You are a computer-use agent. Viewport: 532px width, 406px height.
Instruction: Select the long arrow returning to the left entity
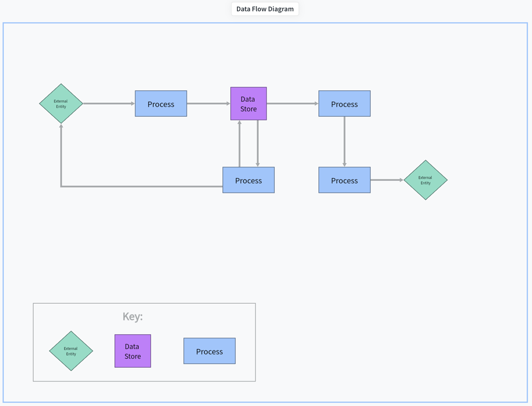140,186
